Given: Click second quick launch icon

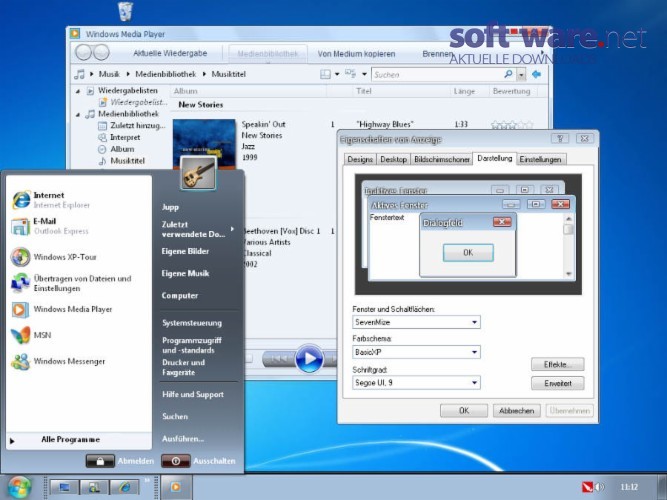Looking at the screenshot, I should [94, 487].
